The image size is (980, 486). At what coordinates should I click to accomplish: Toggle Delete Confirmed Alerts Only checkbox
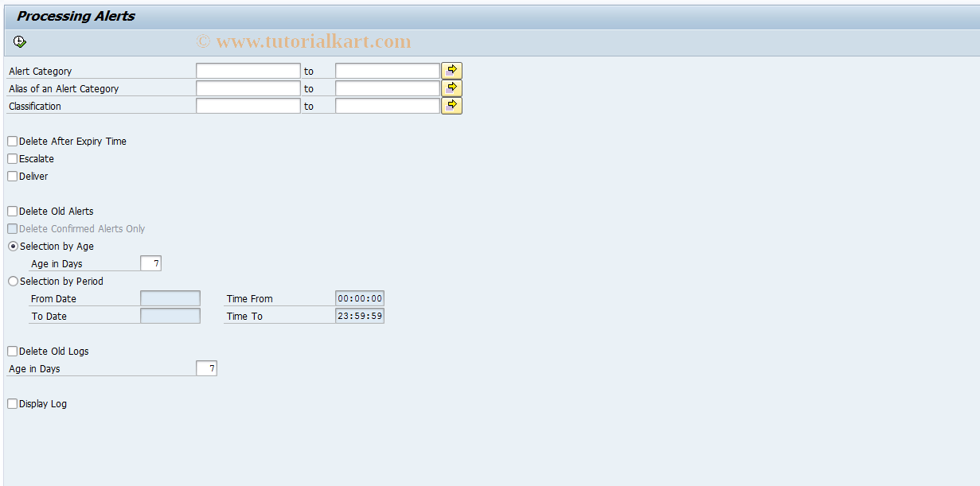13,228
